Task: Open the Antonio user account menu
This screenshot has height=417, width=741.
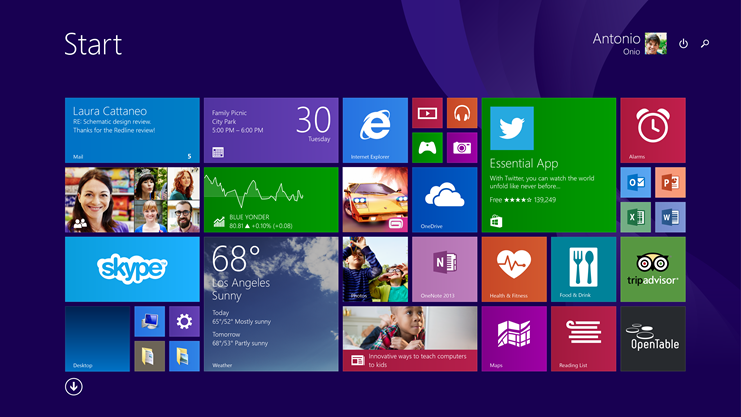Action: (x=629, y=43)
